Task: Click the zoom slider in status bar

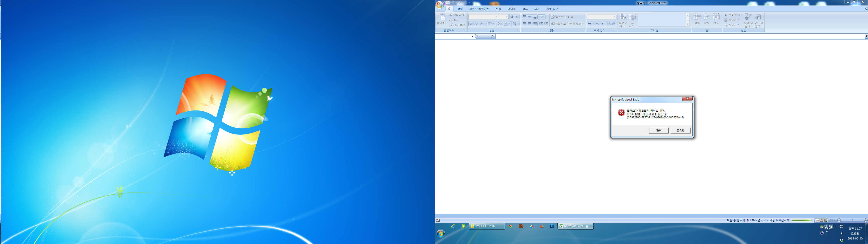Action: (852, 220)
